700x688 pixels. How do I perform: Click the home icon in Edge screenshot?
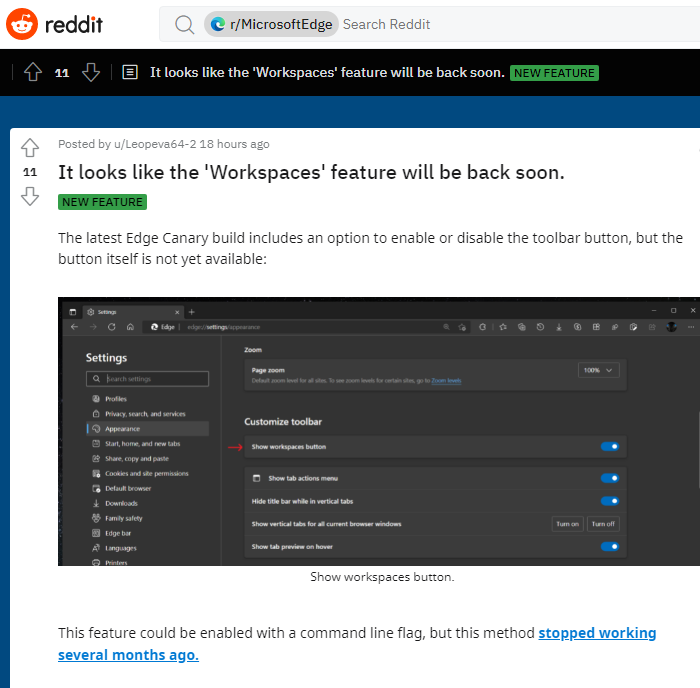[x=130, y=327]
